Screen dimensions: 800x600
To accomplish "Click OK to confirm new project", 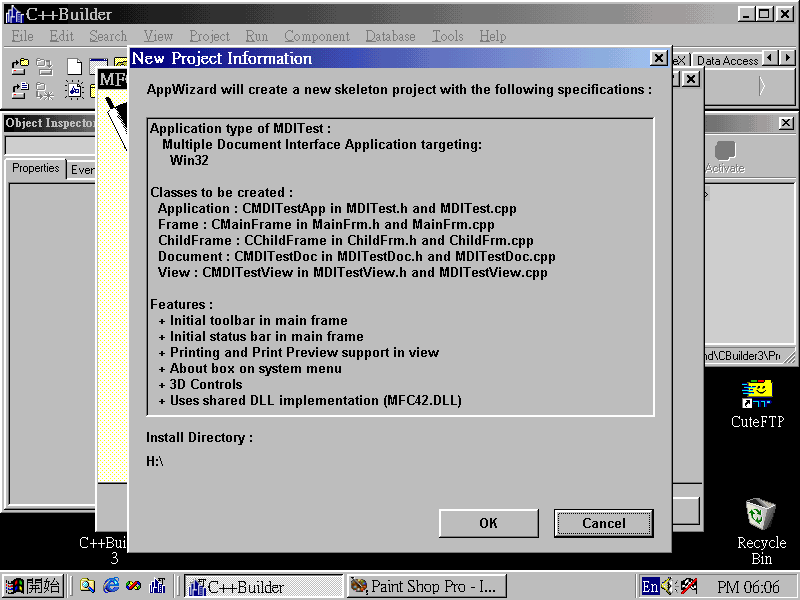I will point(488,523).
